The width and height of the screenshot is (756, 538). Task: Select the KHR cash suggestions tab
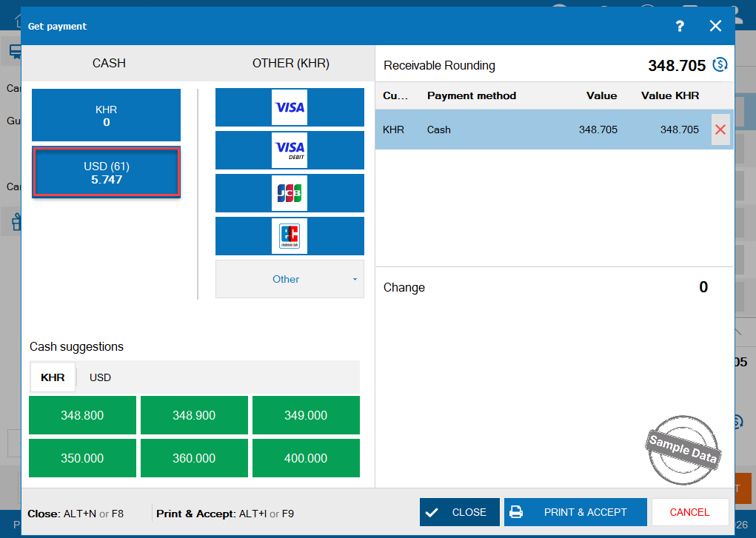[53, 377]
